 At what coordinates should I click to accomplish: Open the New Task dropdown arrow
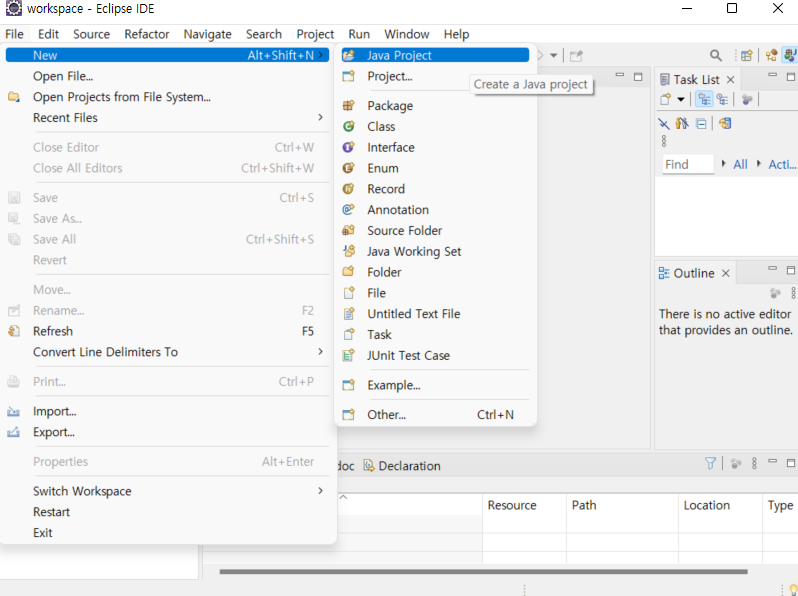(x=681, y=99)
